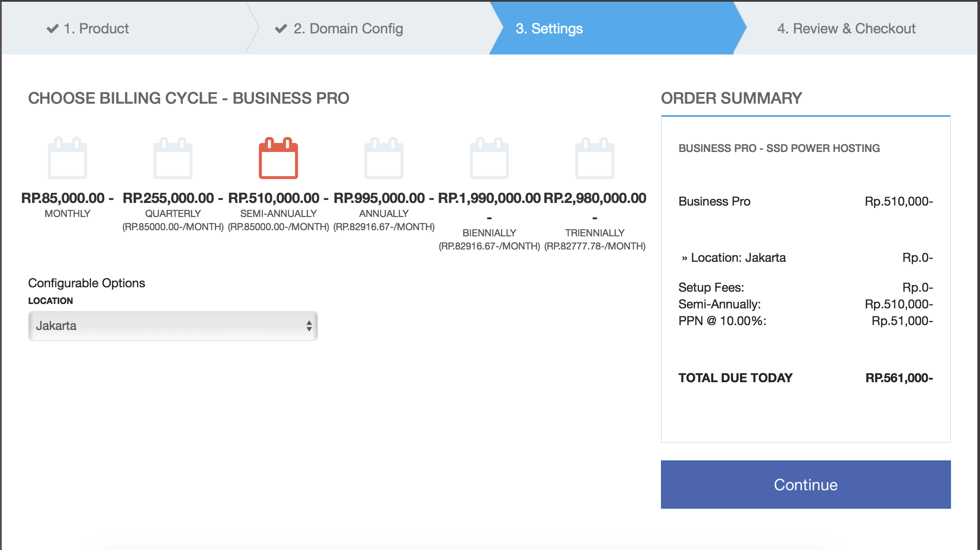Click the highlighted Semi-Annually calendar icon
This screenshot has height=550, width=980.
[279, 158]
